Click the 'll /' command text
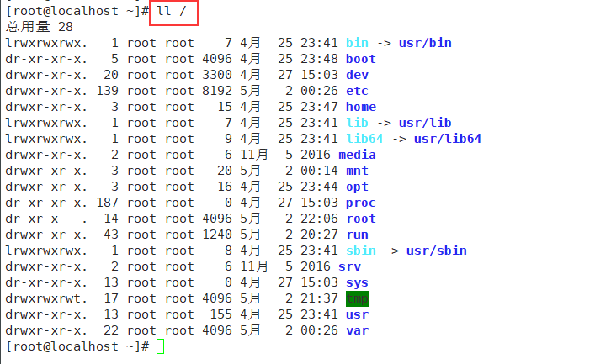595x364 pixels. pyautogui.click(x=172, y=11)
